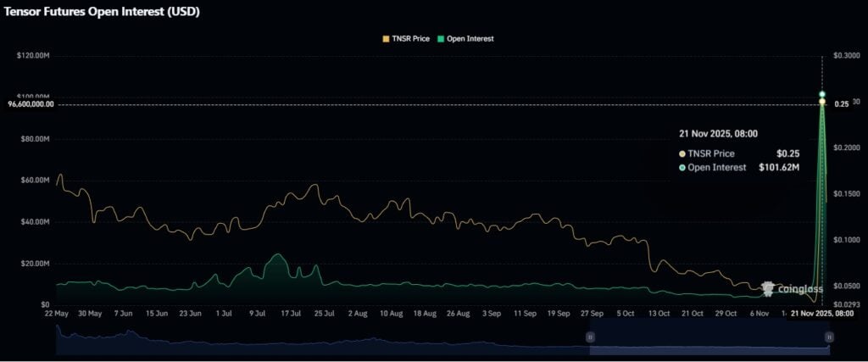Select the yellow TNSR Price marker at 0.25
The width and height of the screenshot is (868, 362).
point(822,102)
